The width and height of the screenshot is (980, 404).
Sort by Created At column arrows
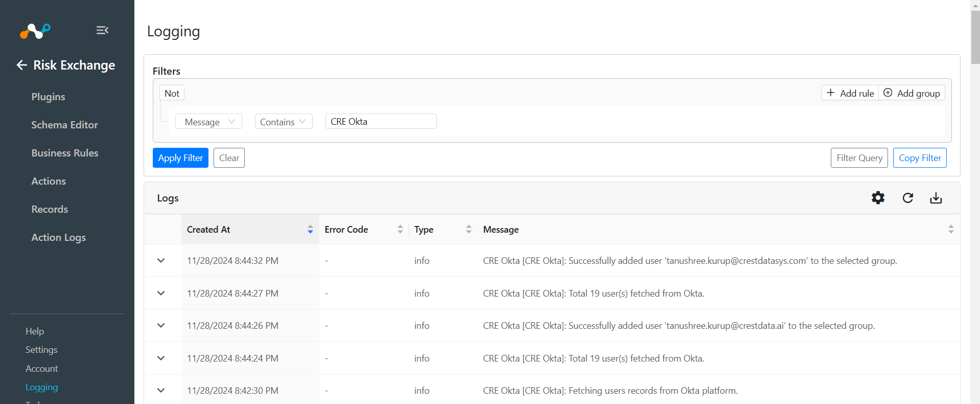310,229
